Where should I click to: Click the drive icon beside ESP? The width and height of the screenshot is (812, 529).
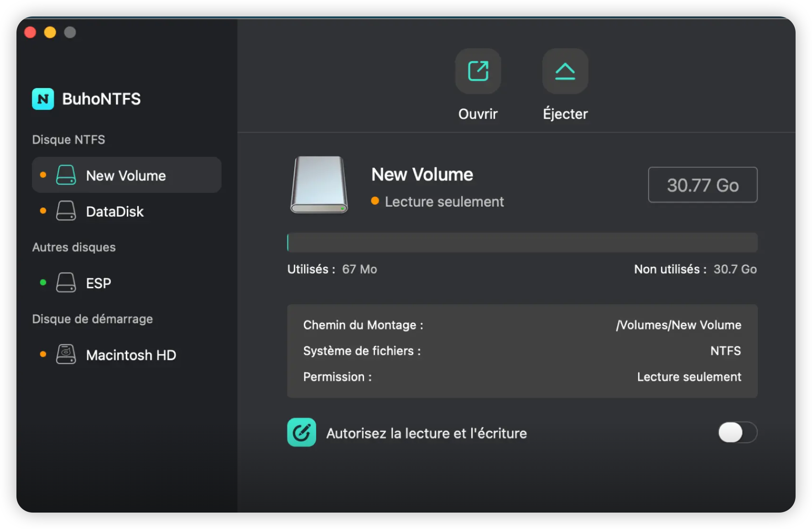(66, 283)
